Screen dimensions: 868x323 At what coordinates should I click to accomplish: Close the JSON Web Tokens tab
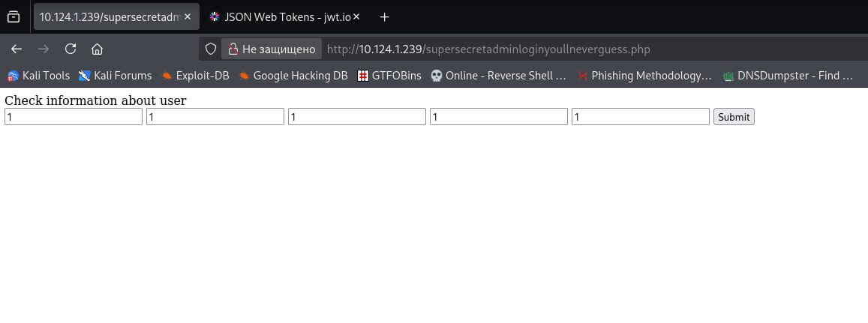point(356,16)
